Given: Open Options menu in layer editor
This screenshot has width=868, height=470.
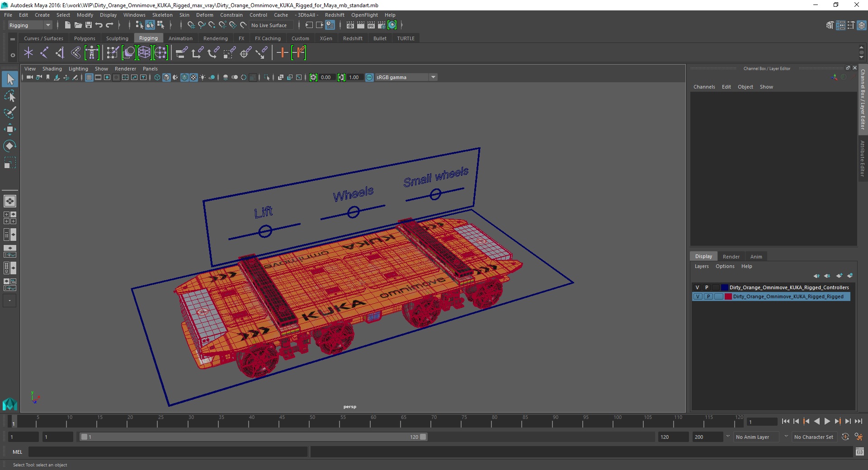Looking at the screenshot, I should click(x=725, y=266).
